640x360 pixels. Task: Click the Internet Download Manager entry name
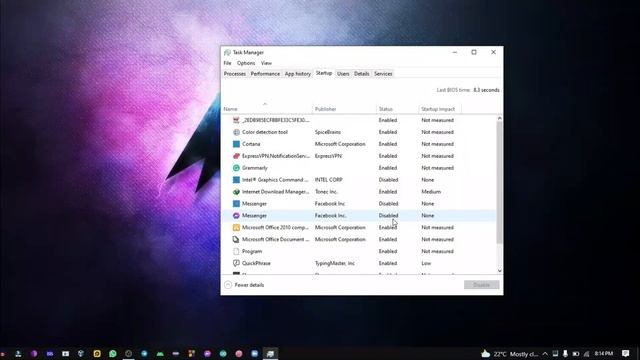pyautogui.click(x=276, y=191)
